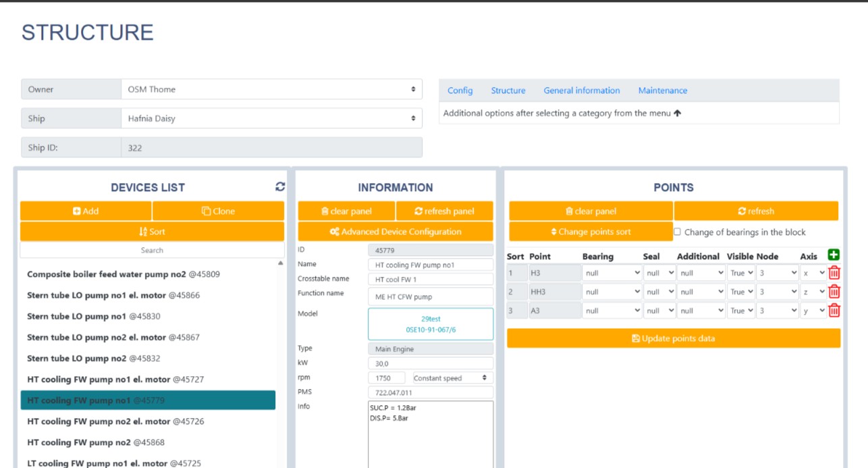Open the Ship dropdown showing Hafnia Daisy
Viewport: 868px width, 468px height.
click(x=271, y=118)
